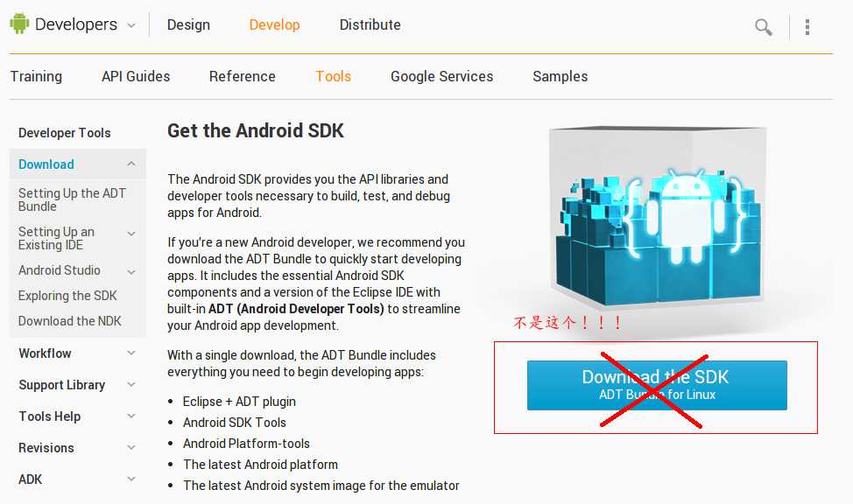Expand the Developers site dropdown arrow
The width and height of the screenshot is (853, 504).
coord(131,25)
